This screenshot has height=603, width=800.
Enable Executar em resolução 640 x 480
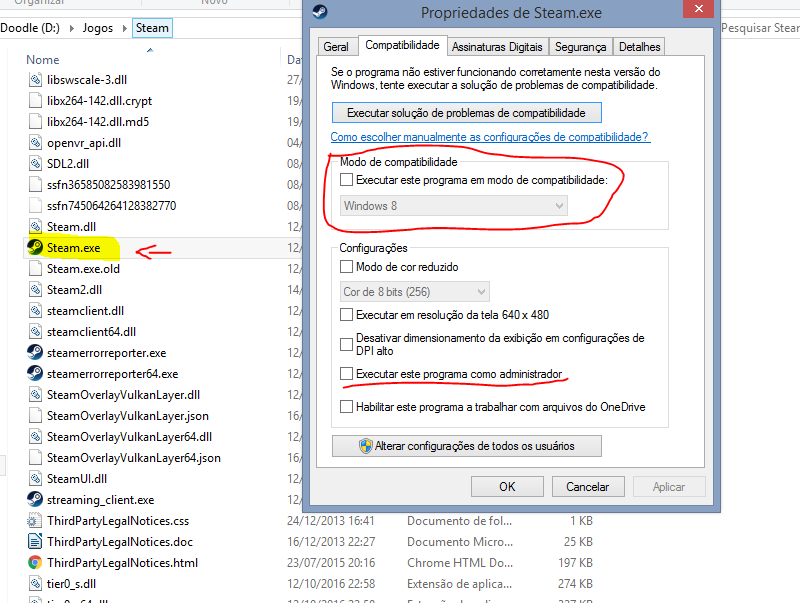(346, 314)
